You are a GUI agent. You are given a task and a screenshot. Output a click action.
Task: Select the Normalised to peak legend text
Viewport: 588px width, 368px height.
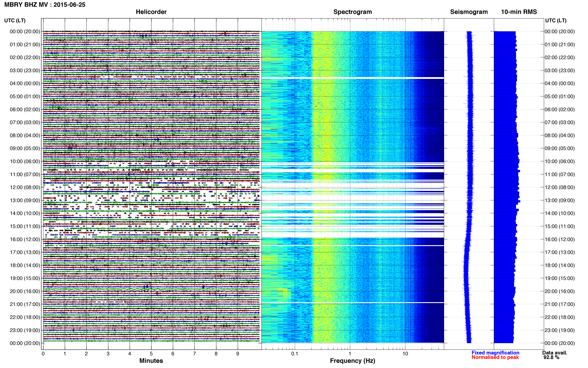point(495,357)
